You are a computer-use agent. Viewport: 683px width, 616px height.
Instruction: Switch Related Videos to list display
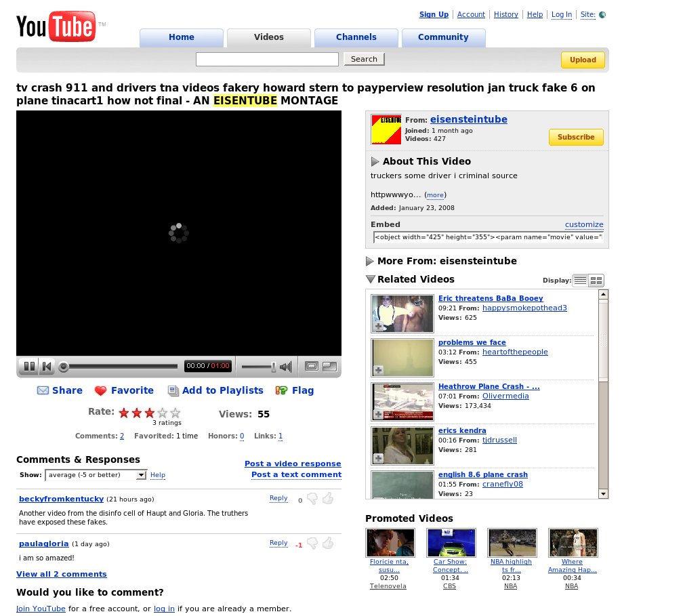click(x=580, y=281)
